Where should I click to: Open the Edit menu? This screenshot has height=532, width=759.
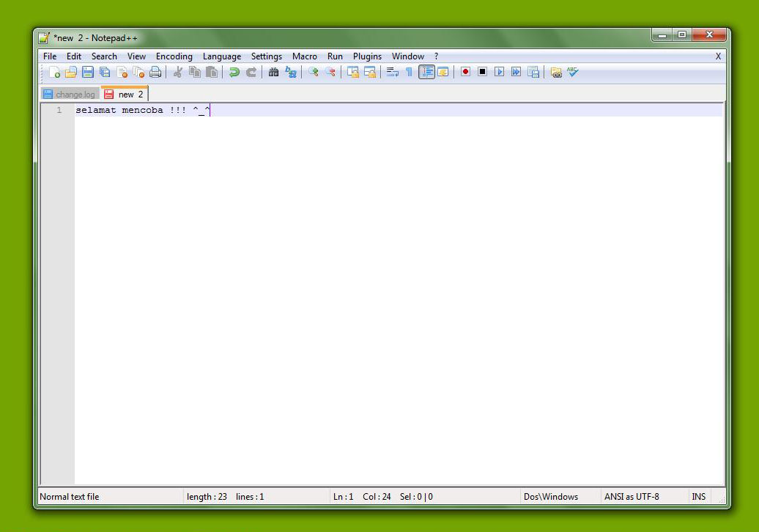[x=74, y=56]
